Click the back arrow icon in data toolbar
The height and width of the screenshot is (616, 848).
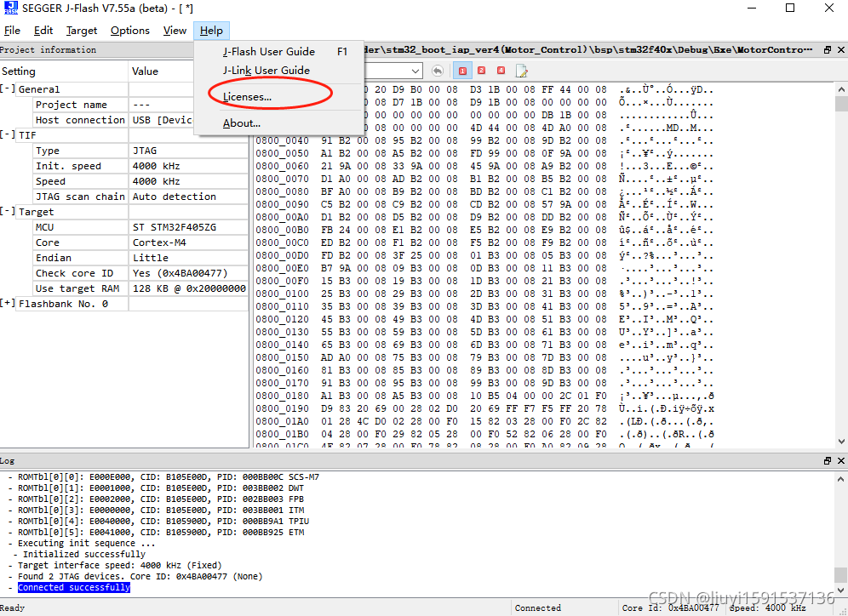pos(438,71)
